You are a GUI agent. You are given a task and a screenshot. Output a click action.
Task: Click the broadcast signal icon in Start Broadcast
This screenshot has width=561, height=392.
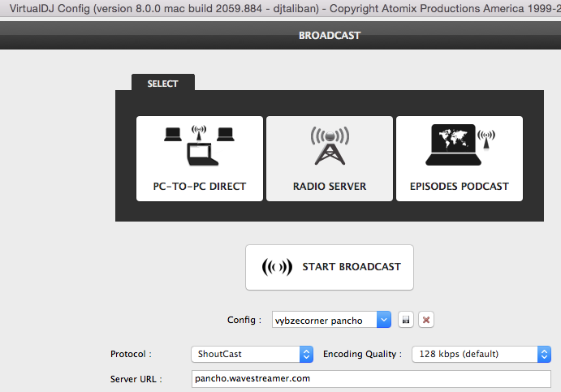[277, 267]
